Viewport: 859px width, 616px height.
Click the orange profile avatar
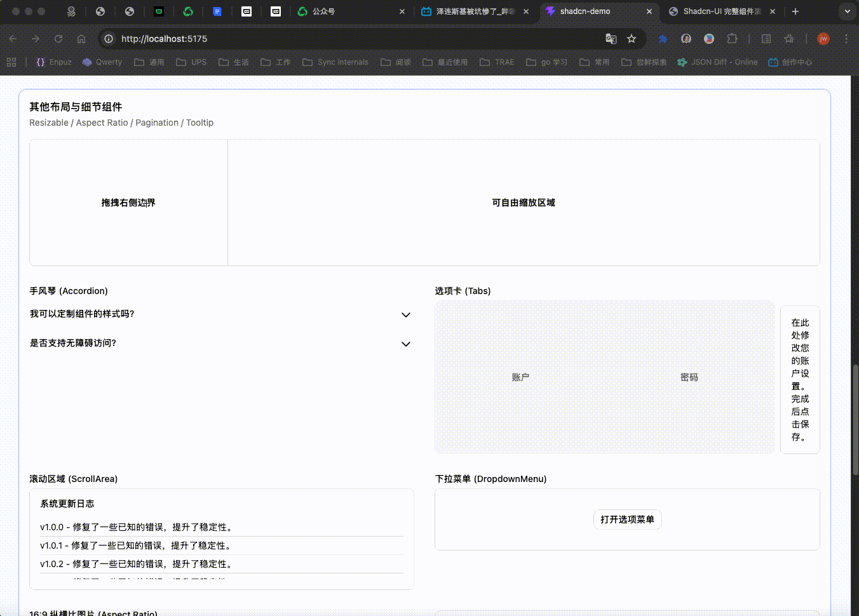coord(823,39)
